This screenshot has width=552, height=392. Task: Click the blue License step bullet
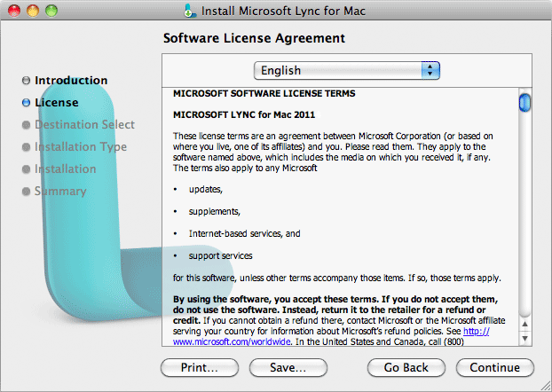(26, 102)
